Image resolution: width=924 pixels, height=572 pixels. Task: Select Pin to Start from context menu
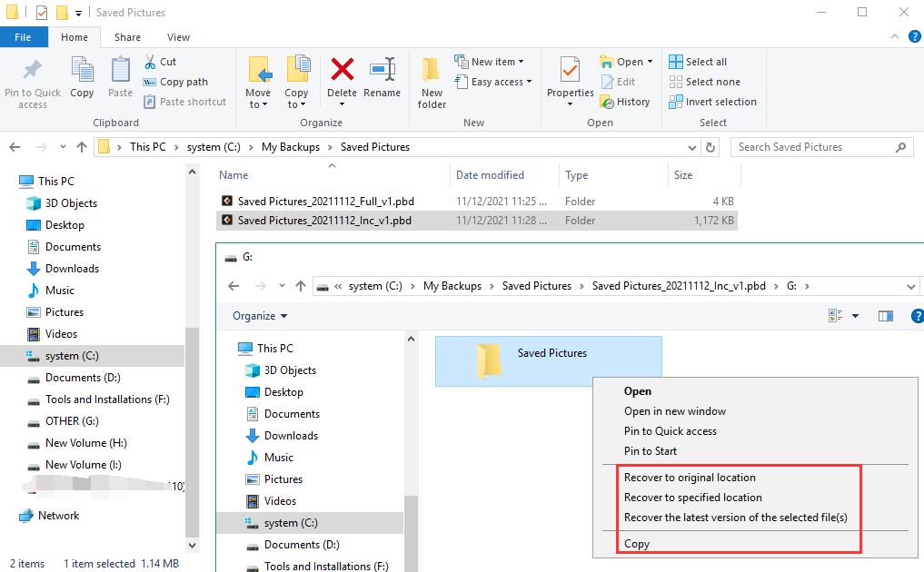(650, 452)
